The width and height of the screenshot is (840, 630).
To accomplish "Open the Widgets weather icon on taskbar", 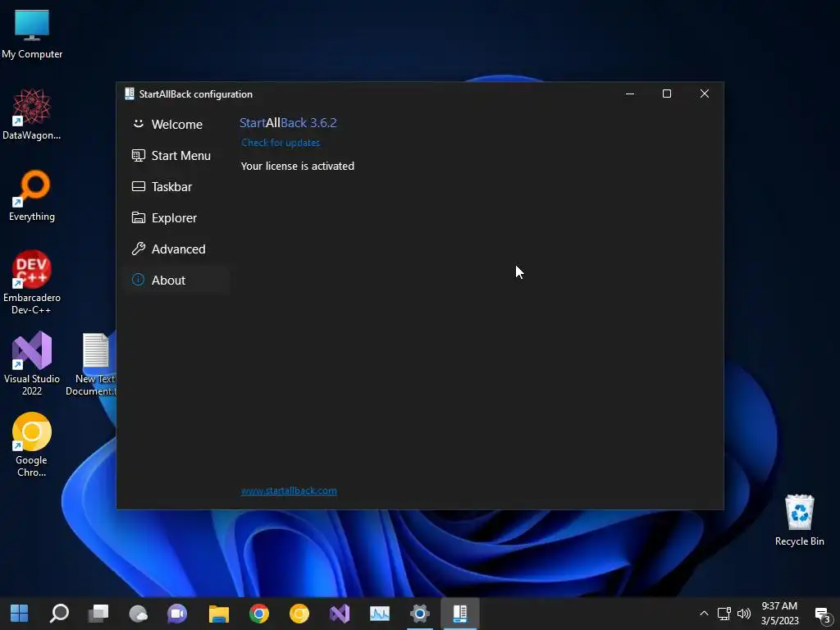I will 138,614.
